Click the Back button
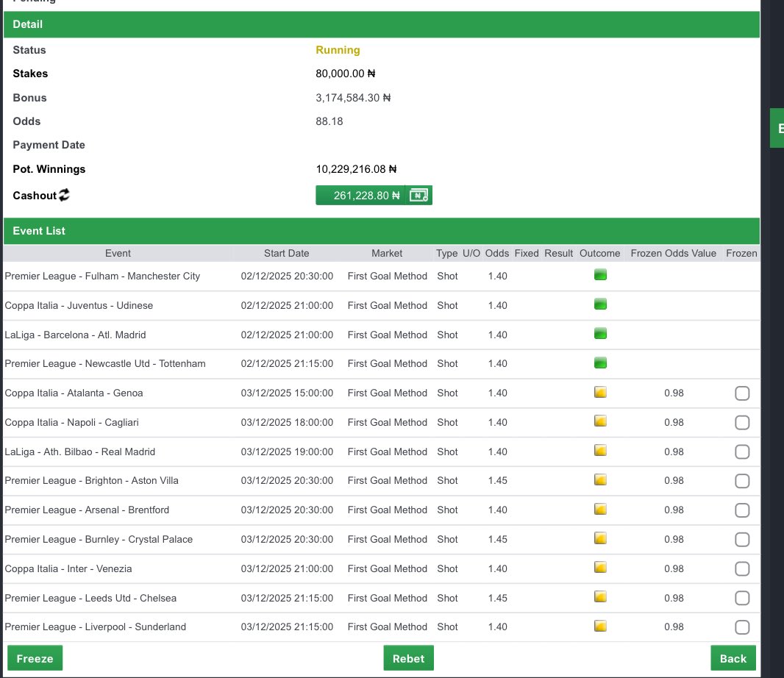This screenshot has width=784, height=678. (x=733, y=657)
